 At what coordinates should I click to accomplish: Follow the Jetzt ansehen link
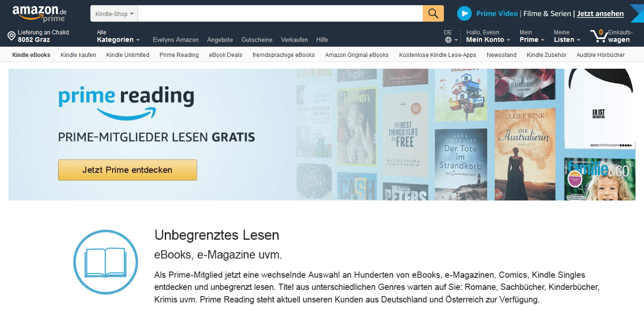600,14
